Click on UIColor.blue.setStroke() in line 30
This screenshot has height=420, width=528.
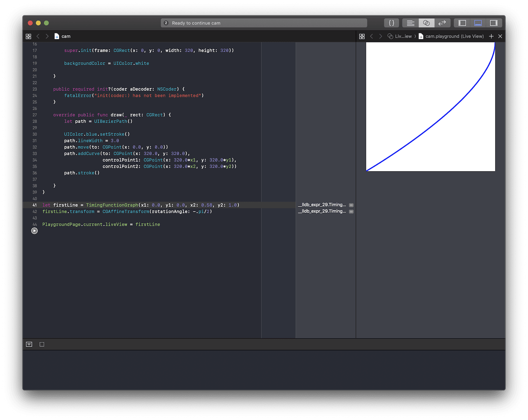97,134
